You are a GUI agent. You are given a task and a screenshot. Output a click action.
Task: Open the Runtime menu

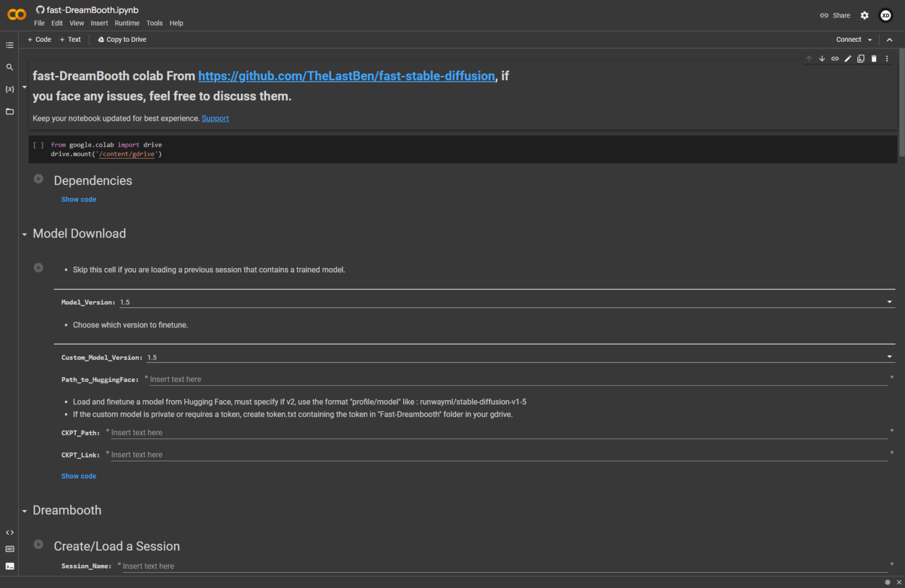(127, 24)
